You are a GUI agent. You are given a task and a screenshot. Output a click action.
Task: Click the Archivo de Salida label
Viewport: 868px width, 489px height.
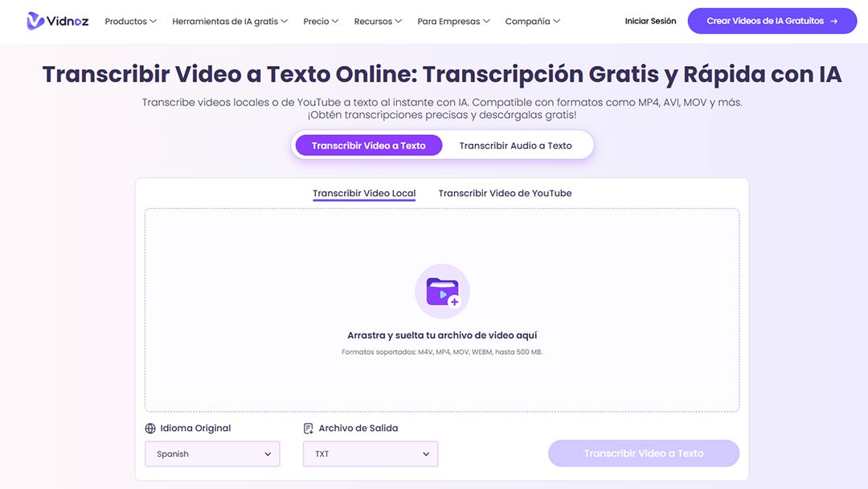[358, 428]
